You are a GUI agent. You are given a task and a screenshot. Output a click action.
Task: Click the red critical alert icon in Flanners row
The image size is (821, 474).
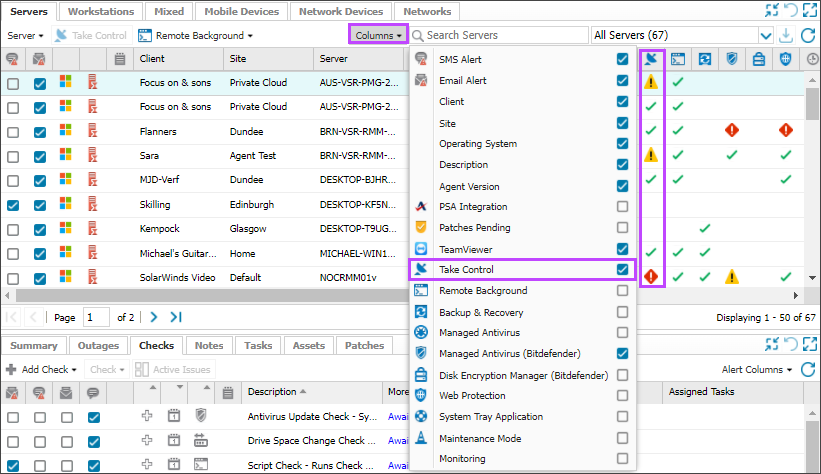click(731, 130)
